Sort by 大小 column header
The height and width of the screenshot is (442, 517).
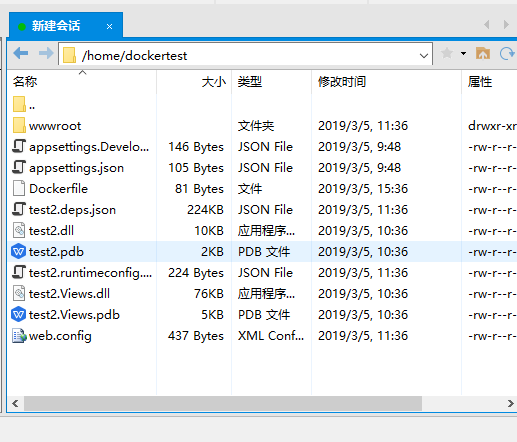[194, 82]
